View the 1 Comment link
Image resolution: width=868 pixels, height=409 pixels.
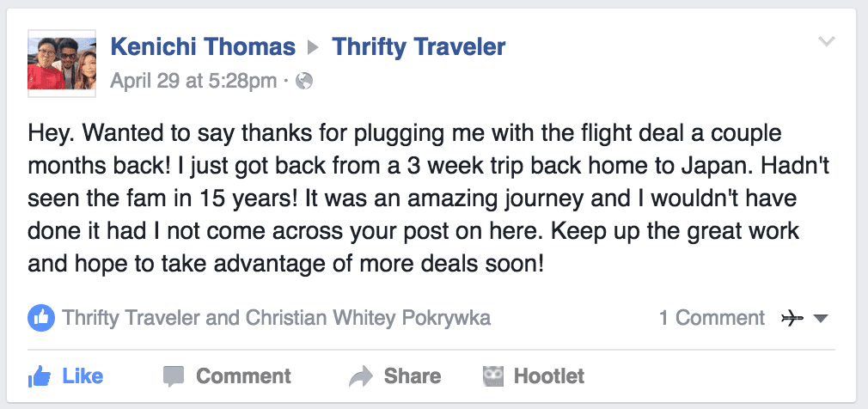712,318
